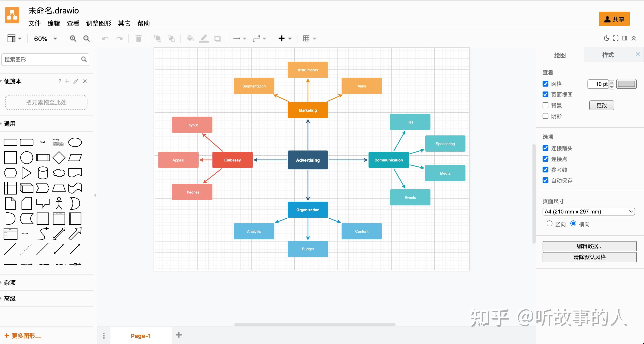The image size is (644, 344).
Task: Open the 调整图形 menu
Action: (99, 23)
